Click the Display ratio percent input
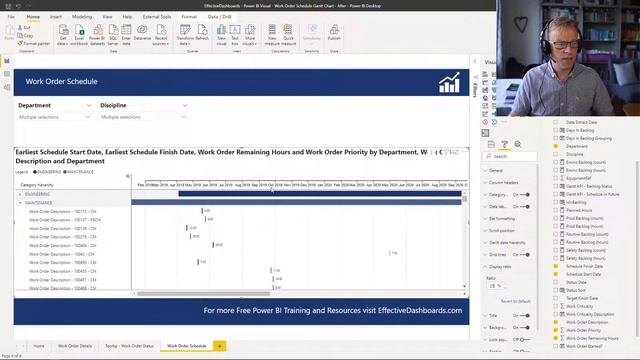This screenshot has width=640, height=360. (496, 286)
